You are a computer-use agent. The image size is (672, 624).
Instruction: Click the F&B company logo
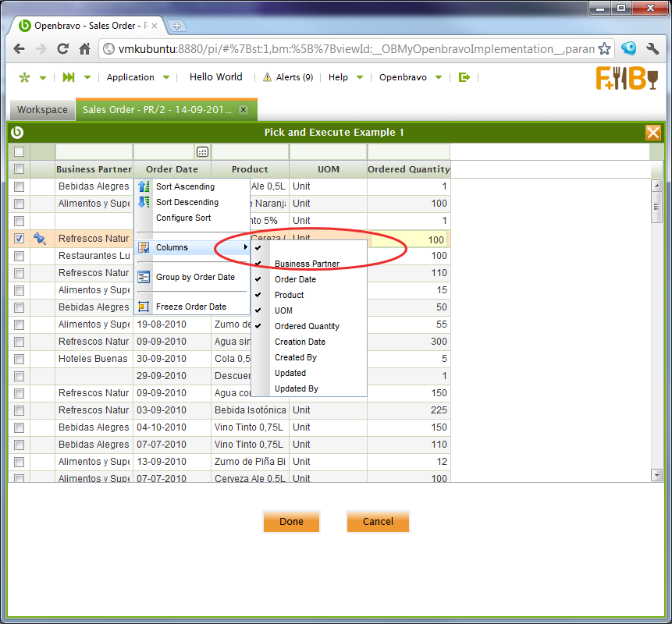click(x=627, y=78)
